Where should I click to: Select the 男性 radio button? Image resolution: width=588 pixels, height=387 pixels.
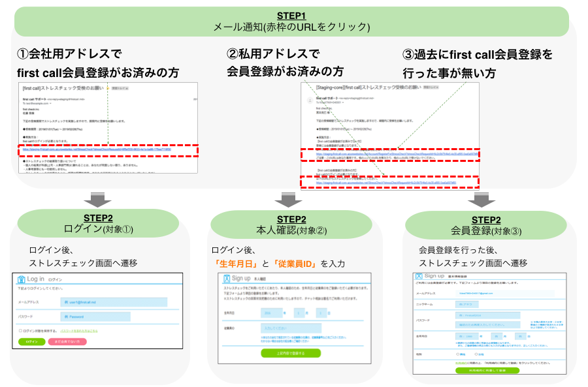point(457,354)
